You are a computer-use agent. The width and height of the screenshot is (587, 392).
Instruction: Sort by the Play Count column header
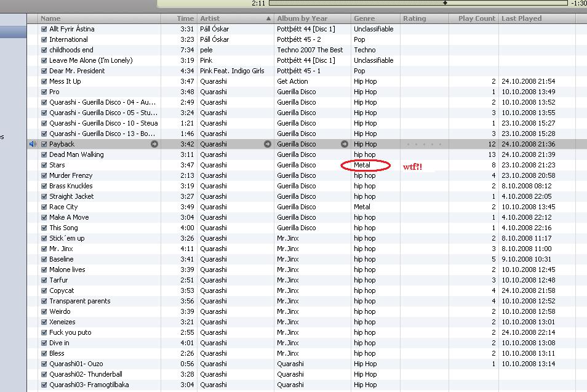(x=474, y=18)
